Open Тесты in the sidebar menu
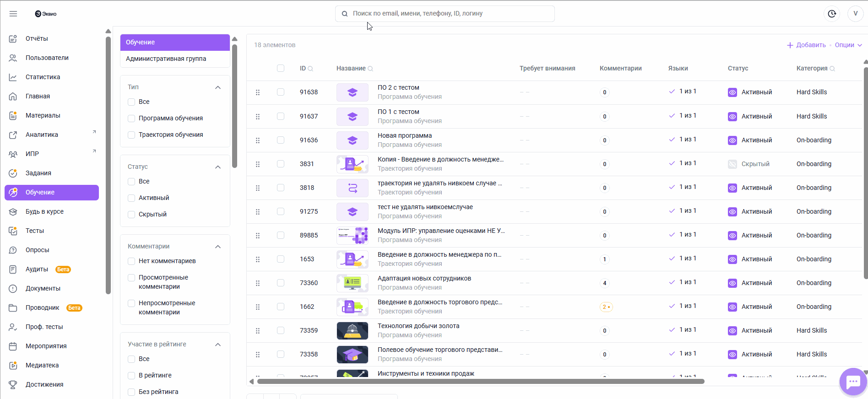The image size is (868, 399). (x=35, y=231)
